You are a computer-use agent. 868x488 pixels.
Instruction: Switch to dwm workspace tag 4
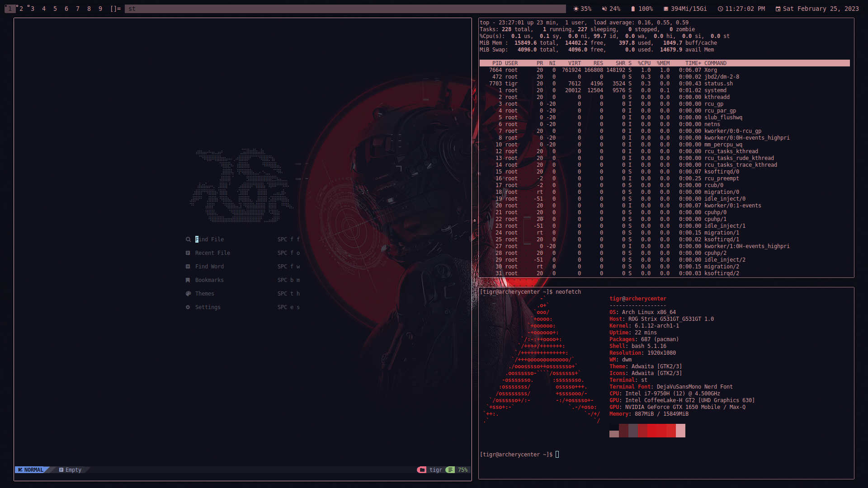tap(44, 9)
